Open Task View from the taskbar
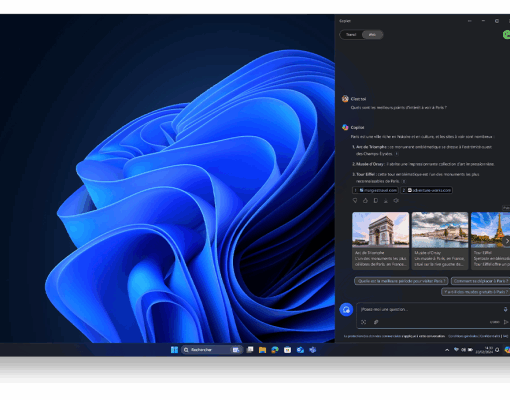This screenshot has width=510, height=400. click(250, 350)
